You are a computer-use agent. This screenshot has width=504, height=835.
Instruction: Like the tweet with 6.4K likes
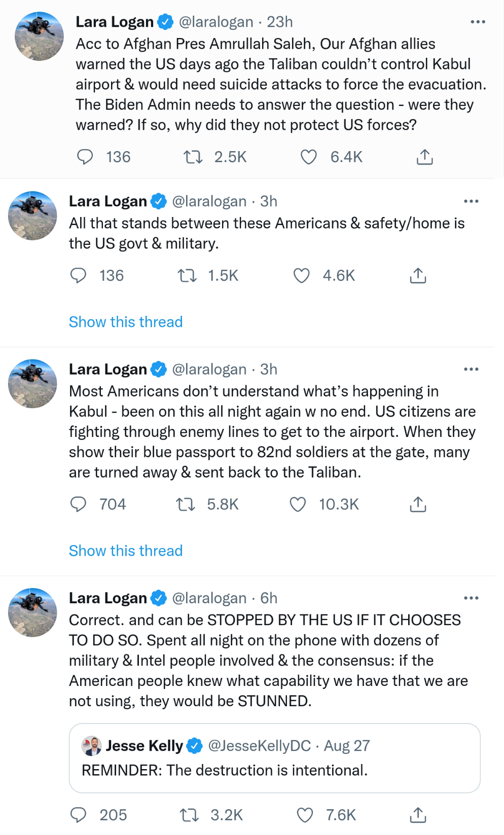tap(308, 157)
